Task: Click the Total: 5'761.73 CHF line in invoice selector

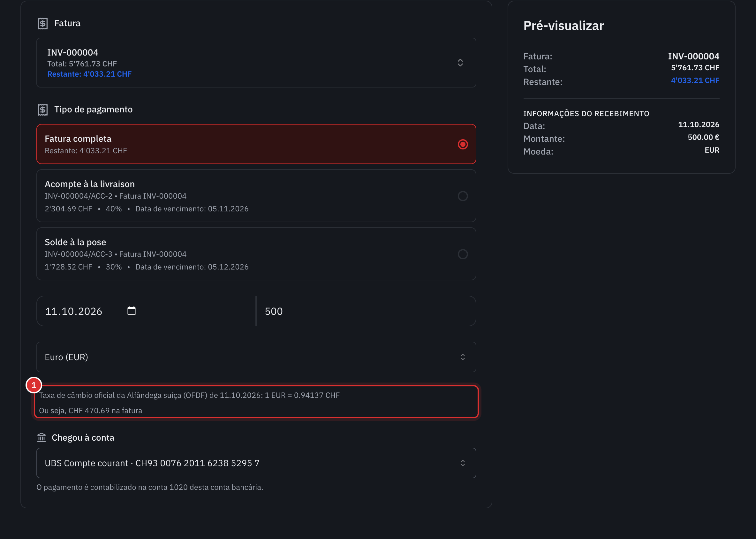Action: coord(82,64)
